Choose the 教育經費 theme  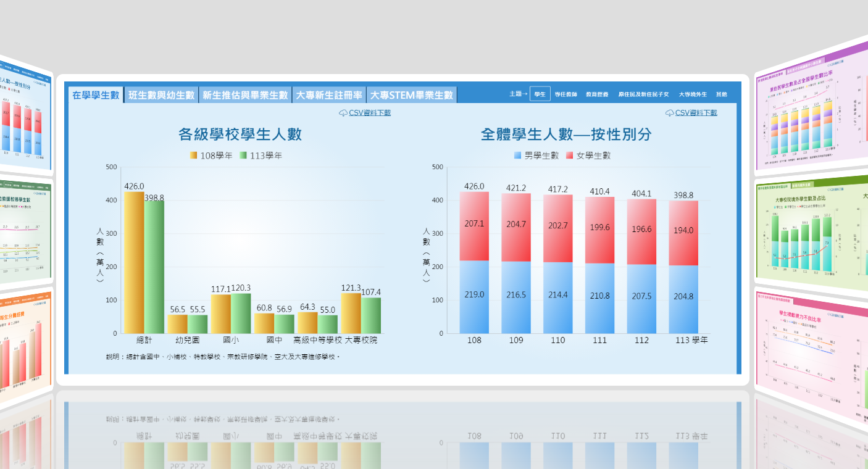(597, 94)
